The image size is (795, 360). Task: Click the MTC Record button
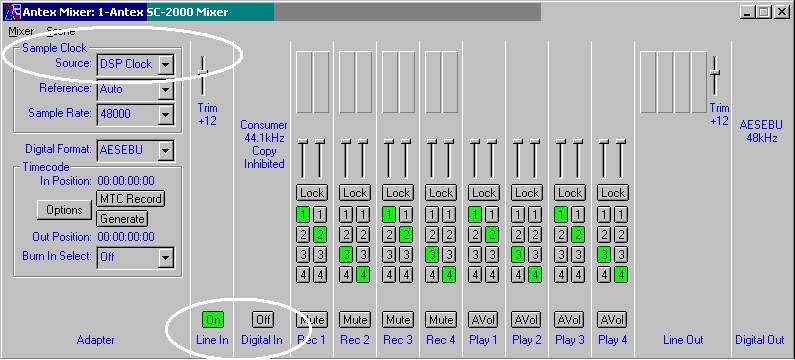(x=130, y=198)
